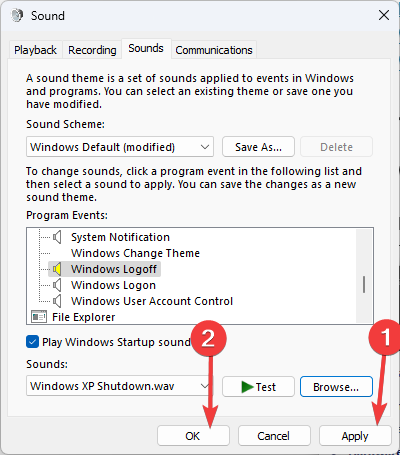Click the File Explorer program icon in list
400x455 pixels.
(x=39, y=317)
